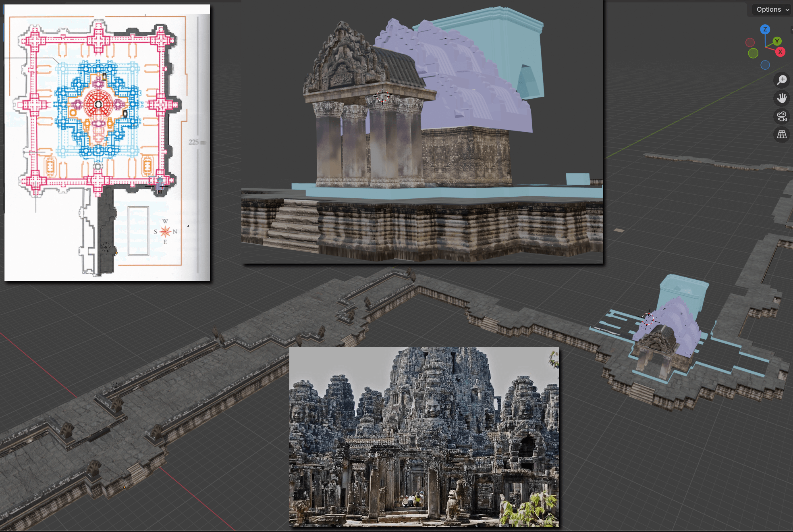Select the Bayon temple photo reference image
The image size is (793, 532).
click(424, 437)
